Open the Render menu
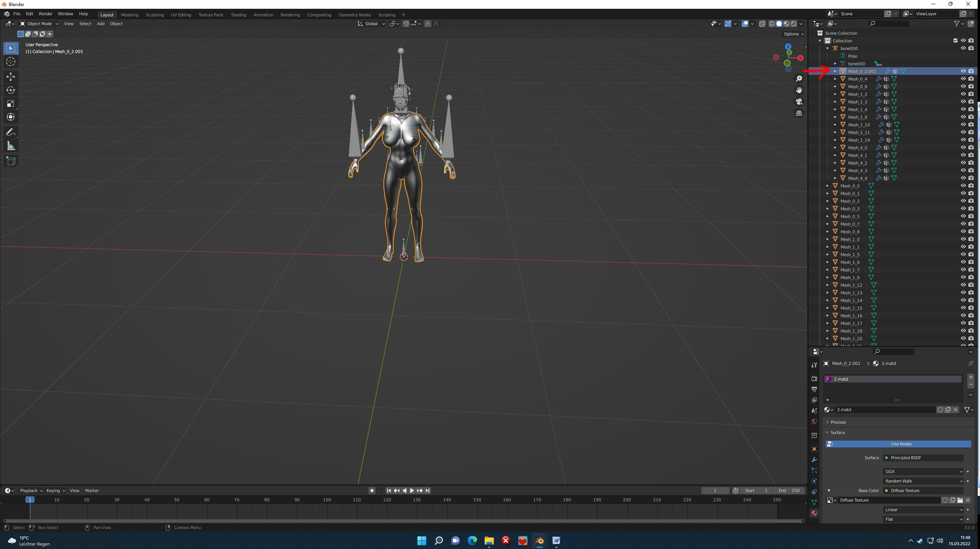 point(45,14)
